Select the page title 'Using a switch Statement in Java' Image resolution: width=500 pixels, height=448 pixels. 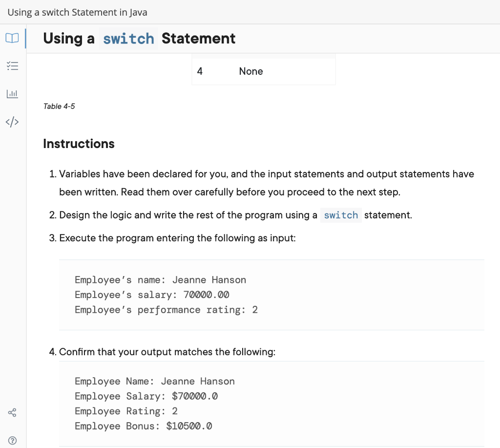tap(77, 12)
